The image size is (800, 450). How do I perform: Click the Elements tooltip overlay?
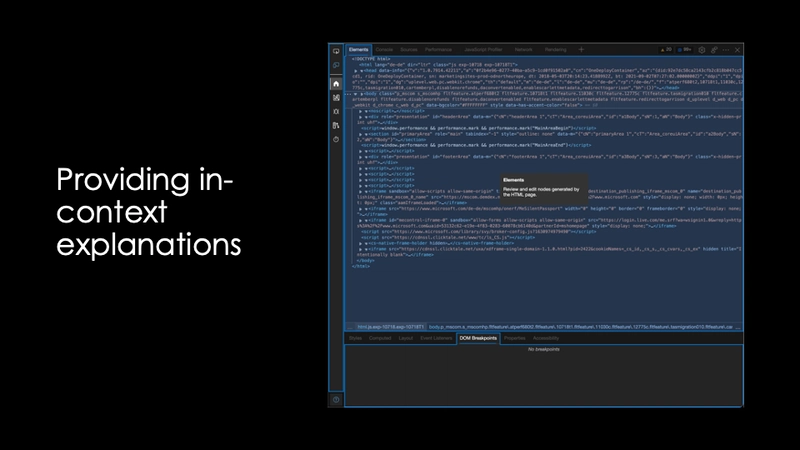[x=543, y=188]
